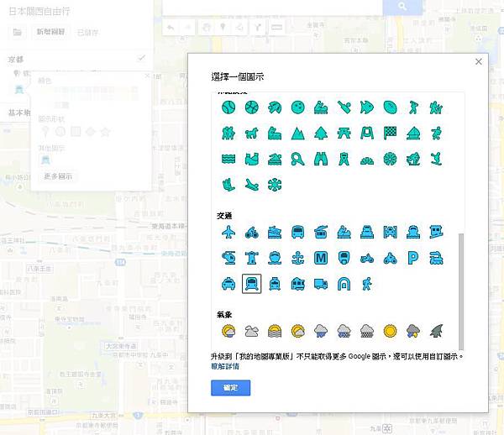
Task: Select the cricket bat icon
Action: [344, 107]
